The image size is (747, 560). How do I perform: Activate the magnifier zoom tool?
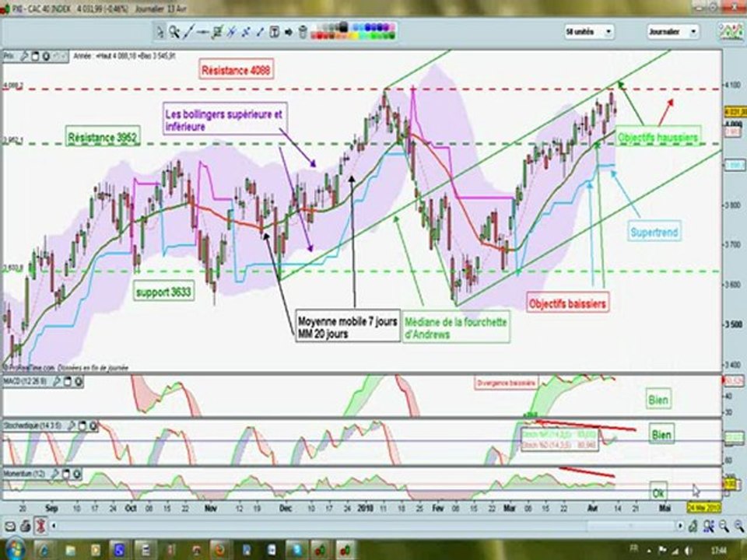point(174,32)
